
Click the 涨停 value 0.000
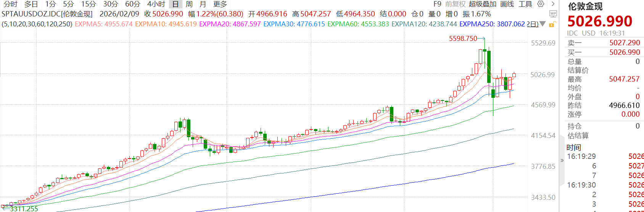tap(630, 114)
